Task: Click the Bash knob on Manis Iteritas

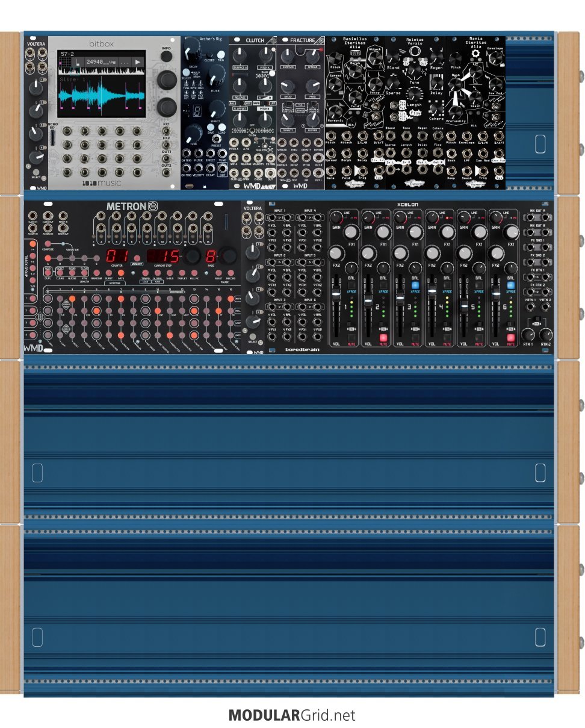Action: 455,84
